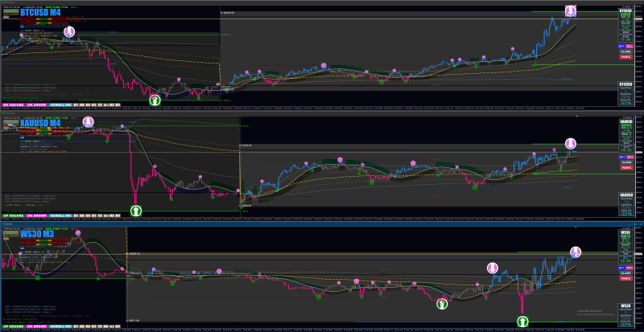Hit the PANIC button on XAUUSD chart
644x332 pixels.
[x=626, y=168]
